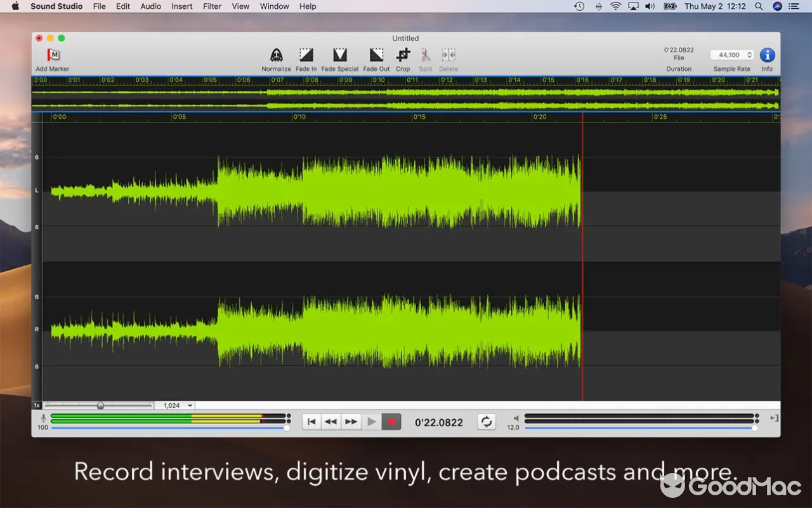Click the fast forward button
This screenshot has height=508, width=812.
tap(351, 421)
